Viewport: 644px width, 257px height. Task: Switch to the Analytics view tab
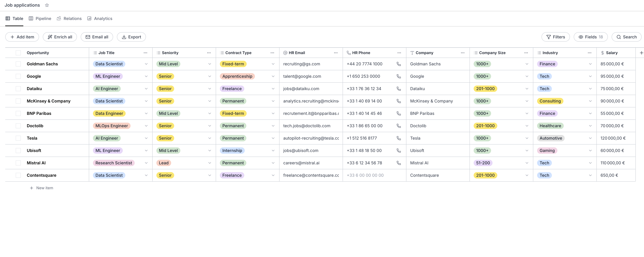pyautogui.click(x=100, y=19)
